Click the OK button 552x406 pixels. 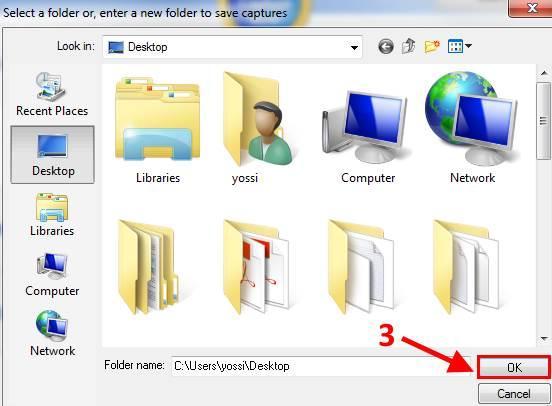[514, 368]
